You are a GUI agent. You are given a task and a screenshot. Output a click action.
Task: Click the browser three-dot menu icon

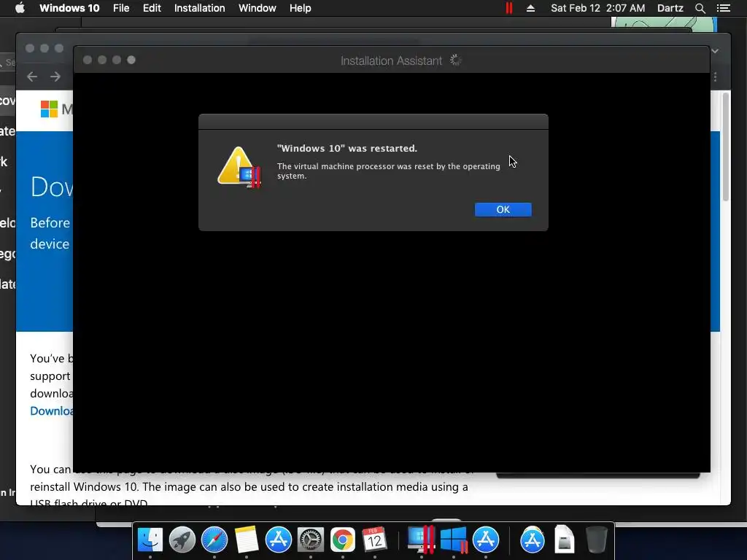pyautogui.click(x=715, y=77)
